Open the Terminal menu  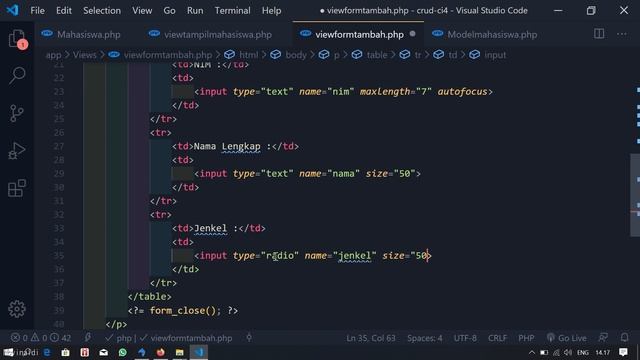pyautogui.click(x=233, y=11)
